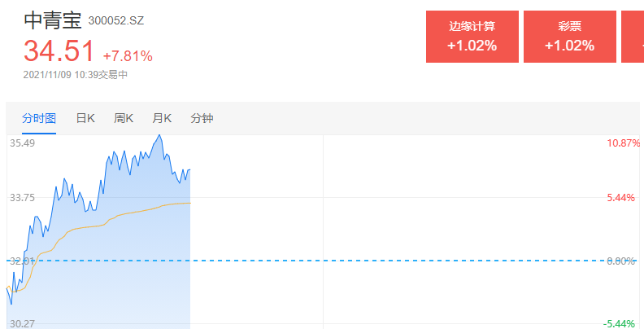Open the 边缘计算 sector tile
Viewport: 644px width, 329px height.
472,37
